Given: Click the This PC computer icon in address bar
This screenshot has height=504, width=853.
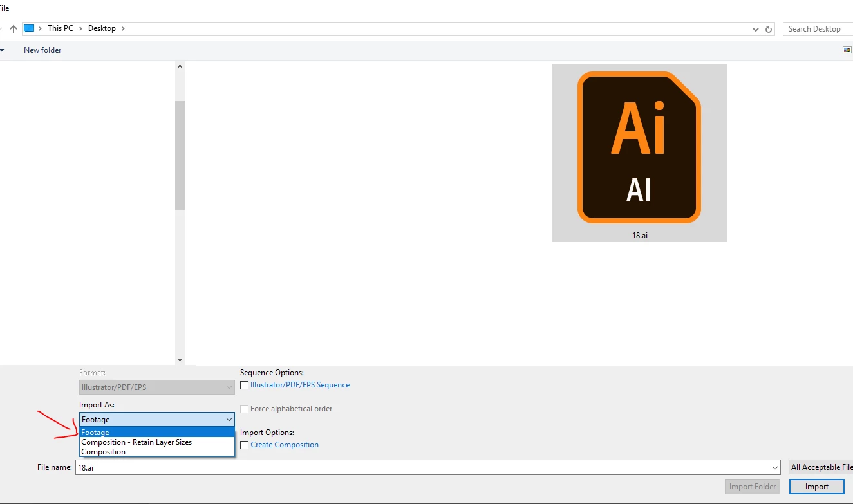Looking at the screenshot, I should [x=29, y=28].
